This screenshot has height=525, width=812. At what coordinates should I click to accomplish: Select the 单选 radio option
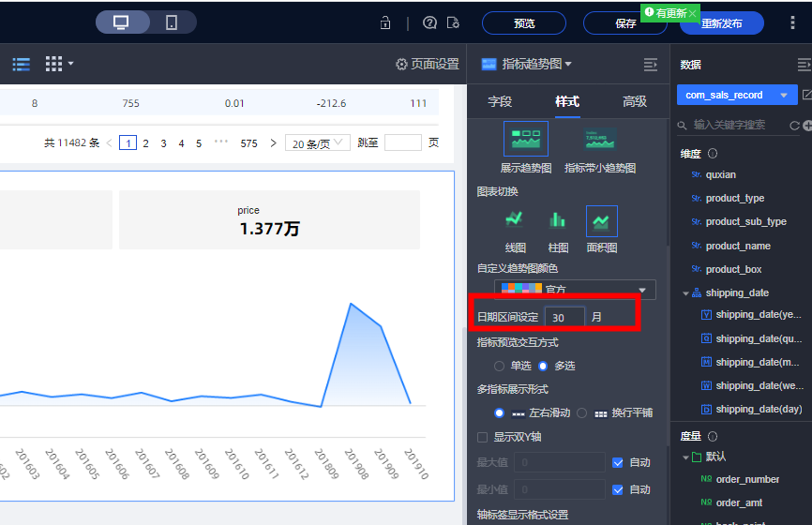coord(500,366)
